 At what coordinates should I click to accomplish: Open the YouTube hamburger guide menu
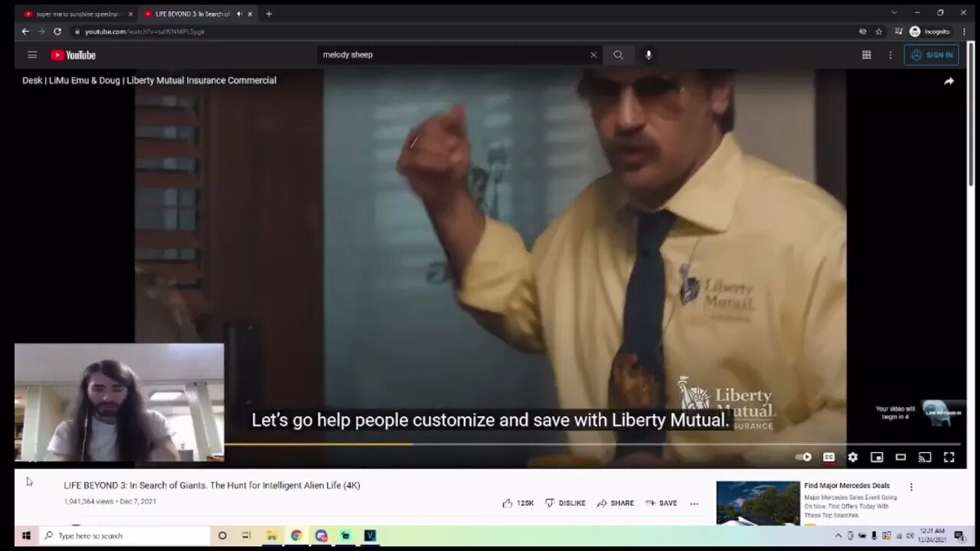[x=32, y=55]
